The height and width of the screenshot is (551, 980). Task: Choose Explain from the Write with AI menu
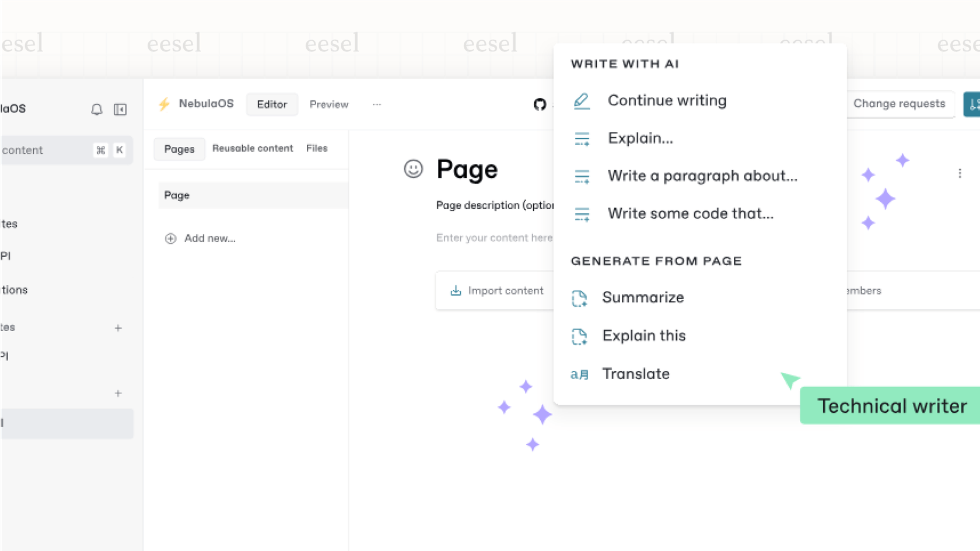pos(640,138)
